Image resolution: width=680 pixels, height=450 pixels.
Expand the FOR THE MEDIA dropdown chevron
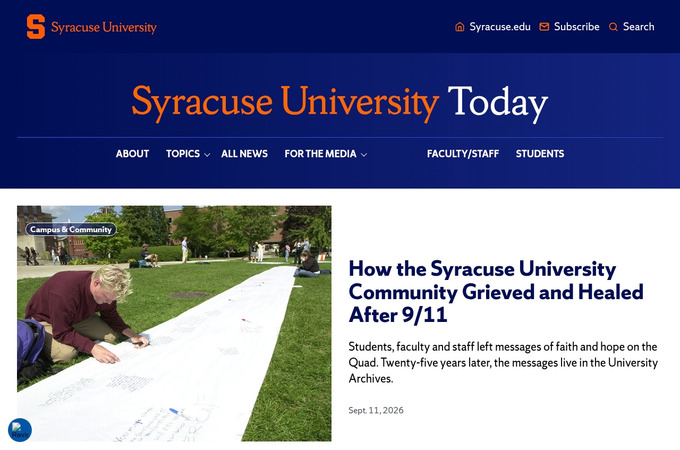pyautogui.click(x=364, y=155)
